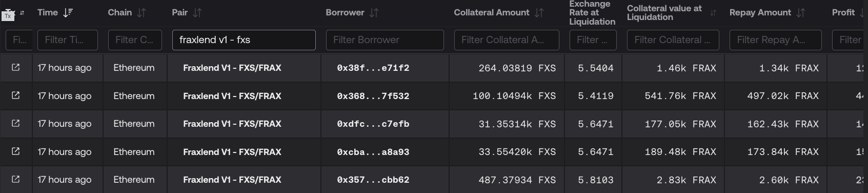Viewport: 868px width, 193px height.
Task: Sort table by Borrower column
Action: click(x=374, y=13)
